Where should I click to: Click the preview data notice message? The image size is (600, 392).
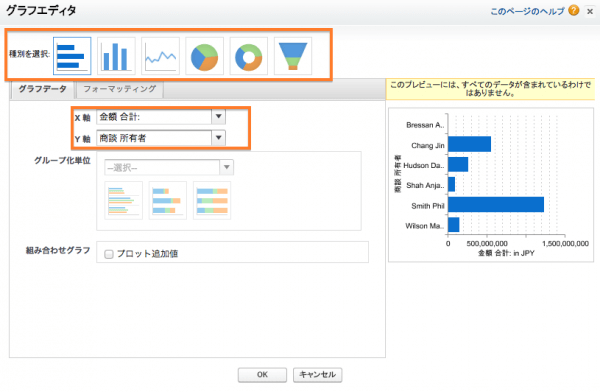tap(490, 89)
